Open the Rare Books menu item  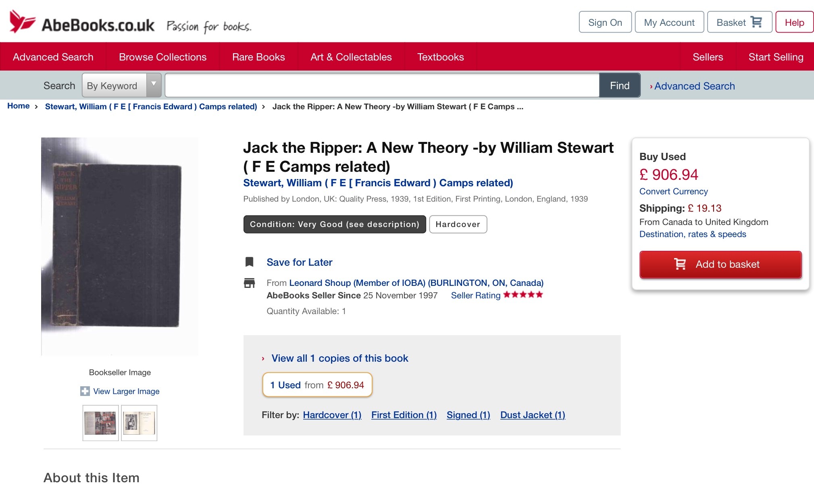coord(258,57)
